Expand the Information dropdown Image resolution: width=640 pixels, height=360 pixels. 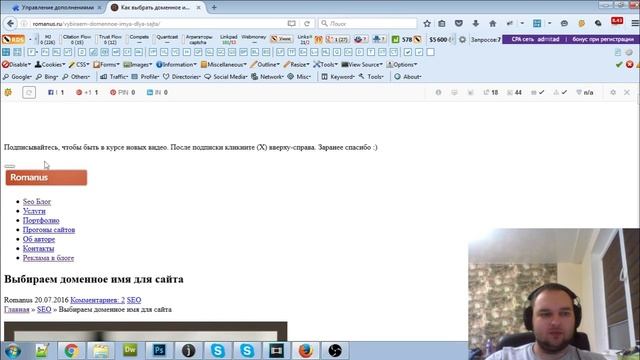point(176,64)
